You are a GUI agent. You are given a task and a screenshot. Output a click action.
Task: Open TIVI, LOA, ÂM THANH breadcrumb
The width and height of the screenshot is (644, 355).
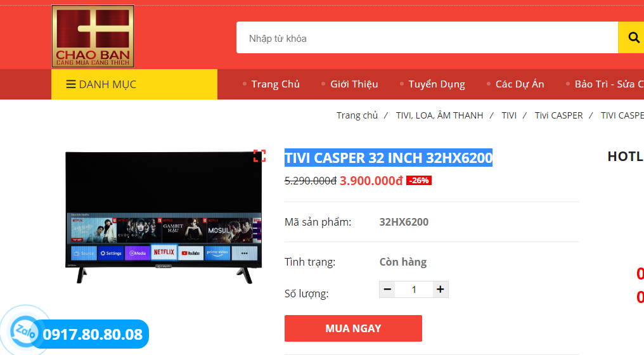(x=439, y=115)
